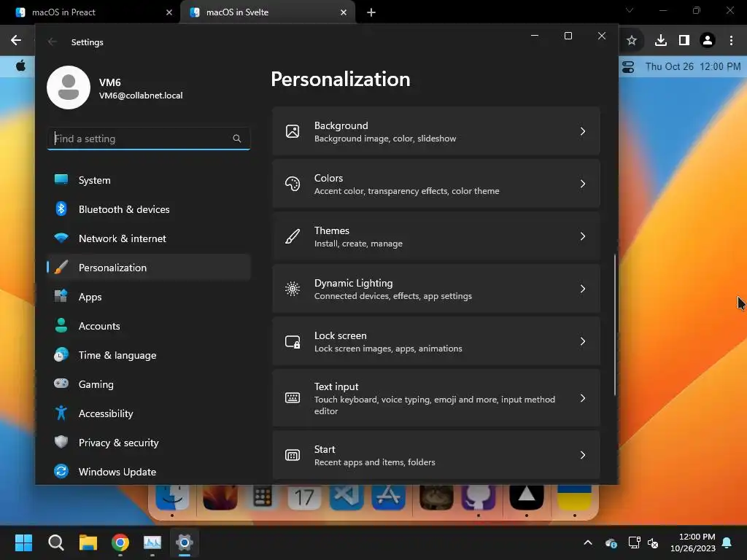747x560 pixels.
Task: Expand the Background settings chevron
Action: click(583, 131)
